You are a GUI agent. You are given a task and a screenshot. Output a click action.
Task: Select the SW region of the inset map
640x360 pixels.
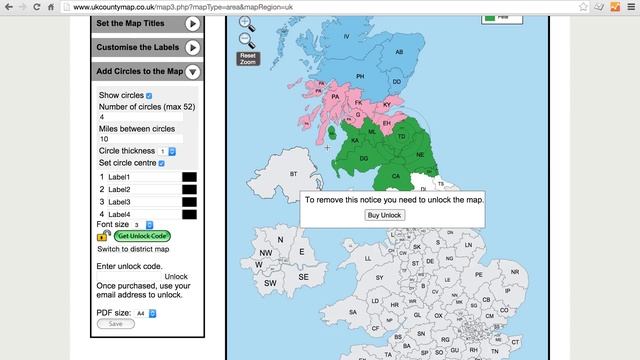(x=270, y=283)
